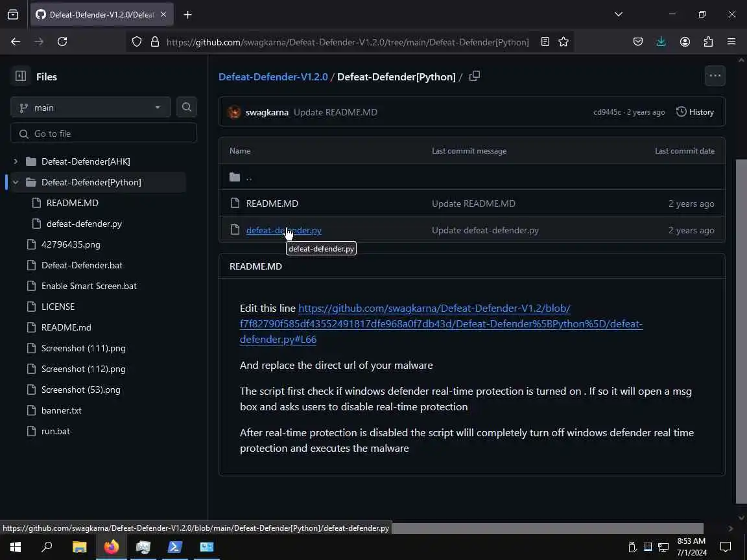Reload the page with refresh icon
Viewport: 747px width, 560px height.
point(62,42)
